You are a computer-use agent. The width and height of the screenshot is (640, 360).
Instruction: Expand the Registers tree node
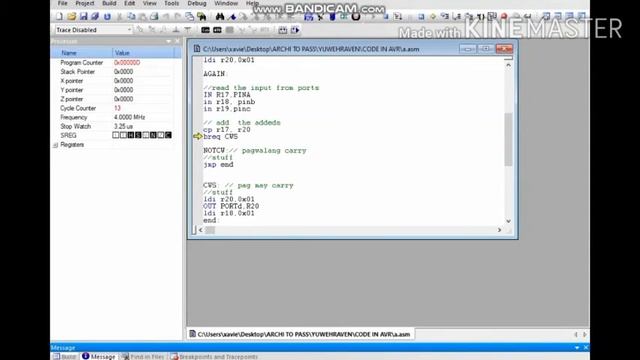[x=56, y=145]
